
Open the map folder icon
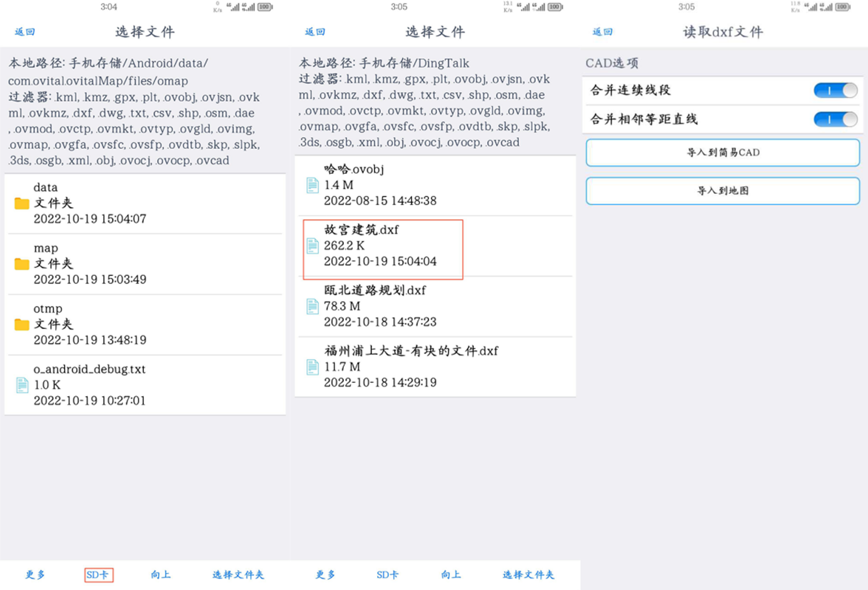(x=22, y=264)
